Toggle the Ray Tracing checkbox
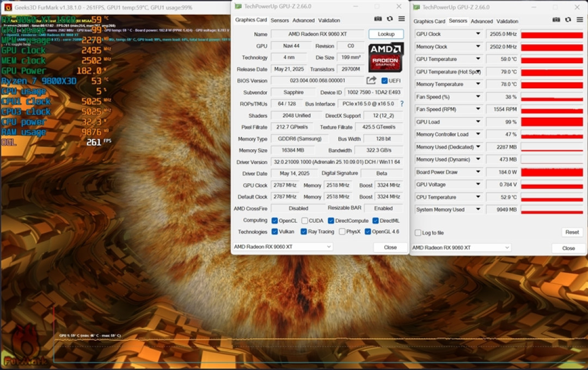Viewport: 588px width, 370px height. (304, 232)
